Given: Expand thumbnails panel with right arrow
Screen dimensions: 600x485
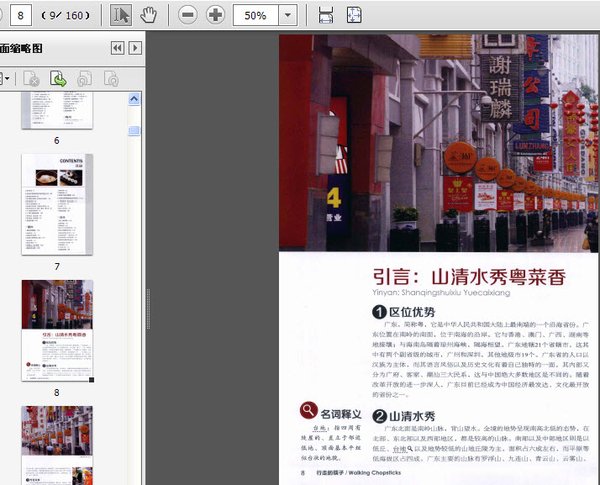Looking at the screenshot, I should click(x=135, y=48).
